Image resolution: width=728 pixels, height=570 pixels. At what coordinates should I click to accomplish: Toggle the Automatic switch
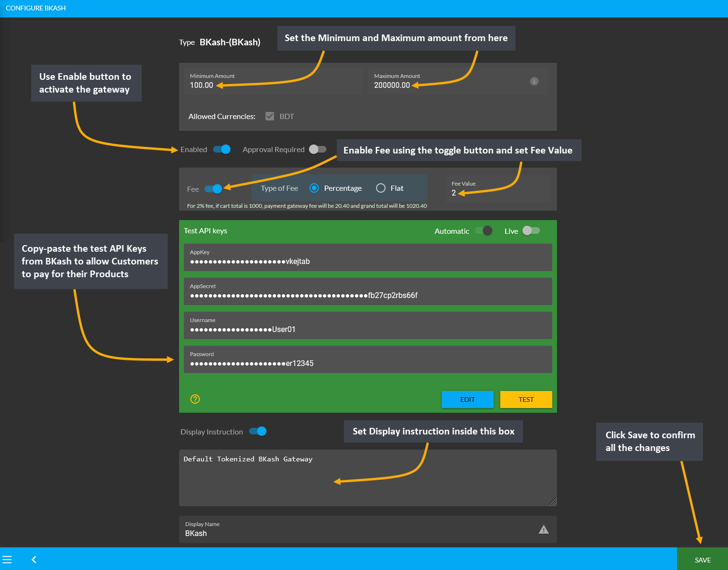click(484, 230)
